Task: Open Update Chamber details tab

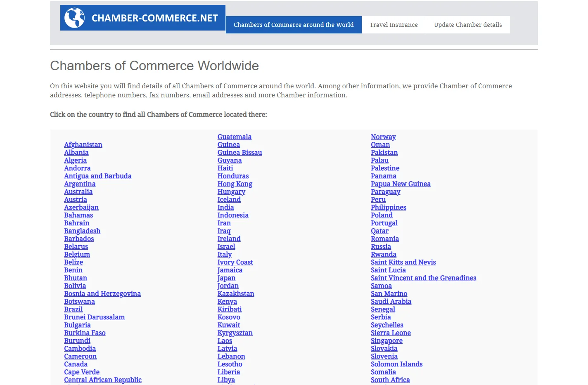Action: point(468,25)
